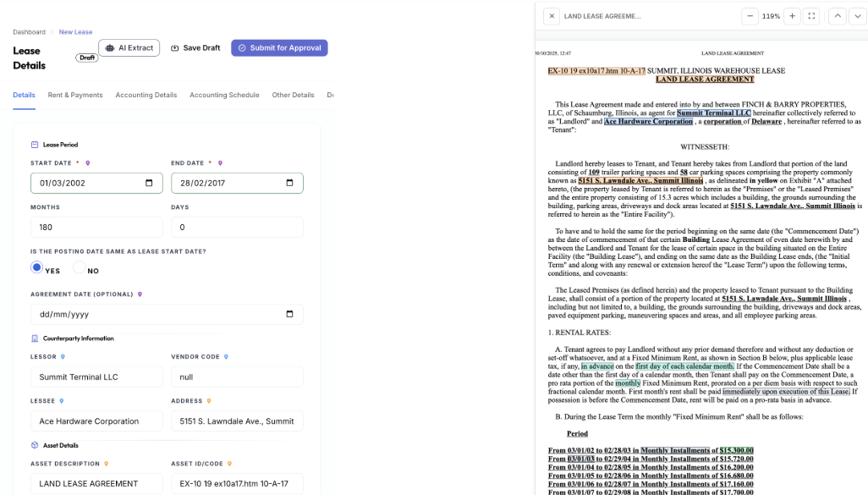Submit the lease for approval

click(279, 48)
